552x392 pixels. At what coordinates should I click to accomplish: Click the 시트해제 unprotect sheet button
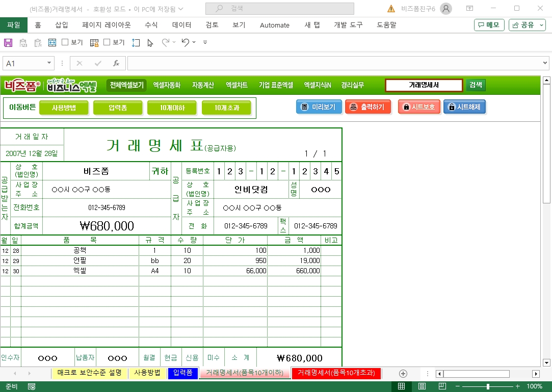pos(465,107)
